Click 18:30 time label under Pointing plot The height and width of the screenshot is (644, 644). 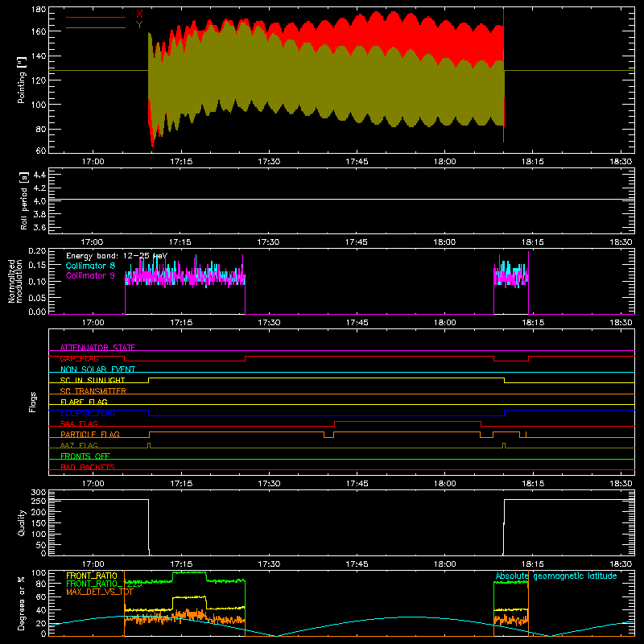[x=621, y=162]
